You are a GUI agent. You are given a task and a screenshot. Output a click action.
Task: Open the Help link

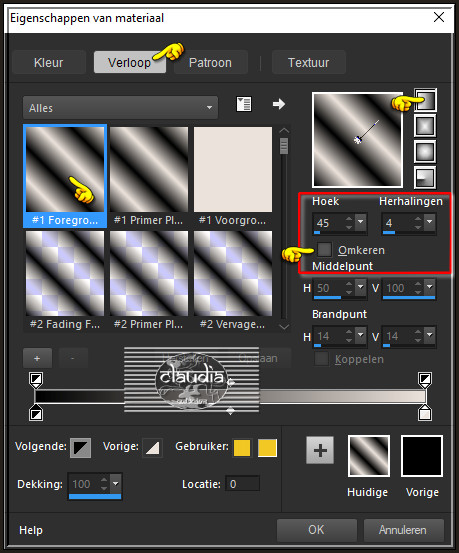31,530
